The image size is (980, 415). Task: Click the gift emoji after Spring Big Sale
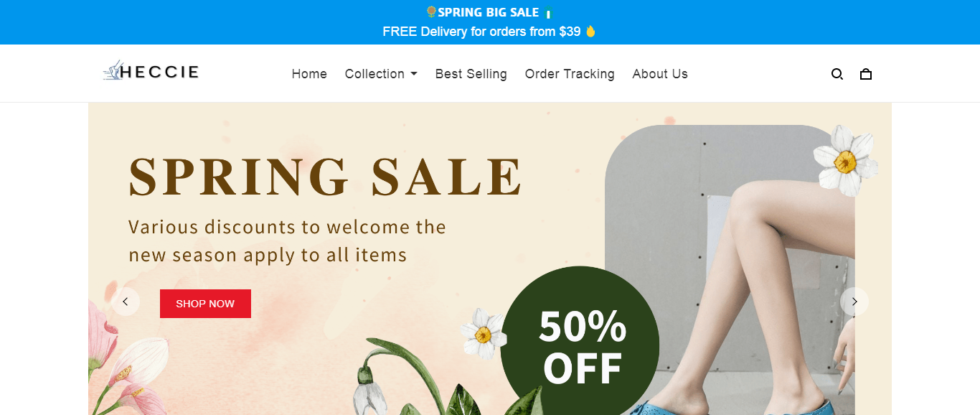click(x=548, y=13)
